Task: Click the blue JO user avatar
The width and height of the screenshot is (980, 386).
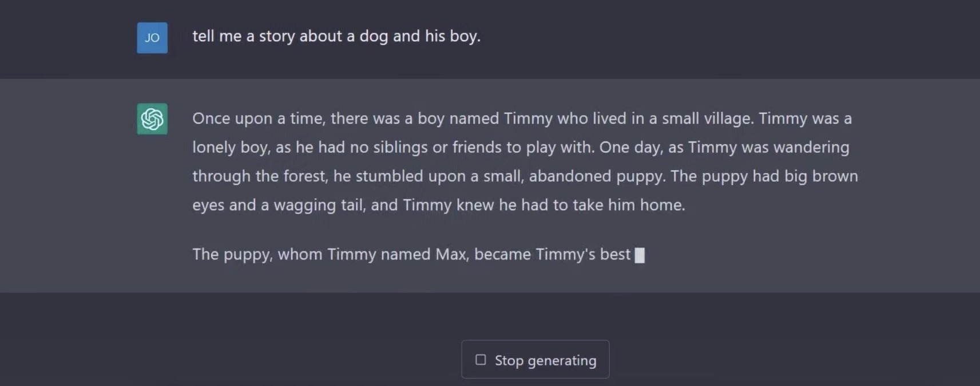Action: click(x=152, y=38)
